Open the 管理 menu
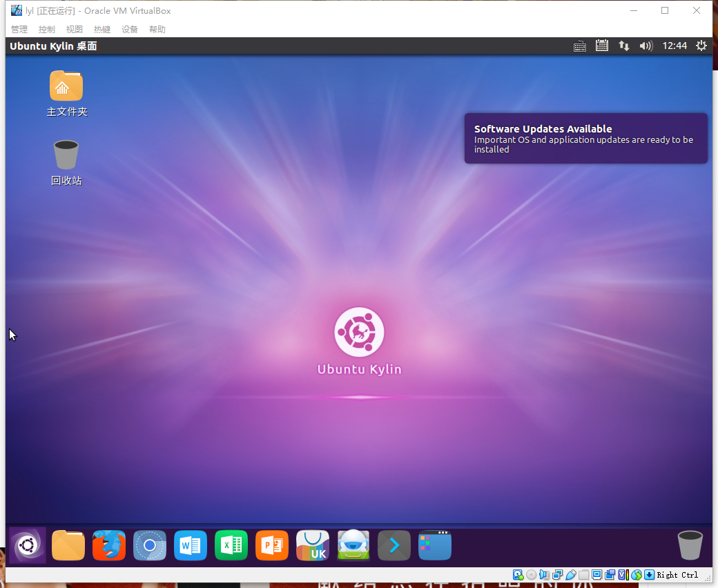 click(19, 29)
